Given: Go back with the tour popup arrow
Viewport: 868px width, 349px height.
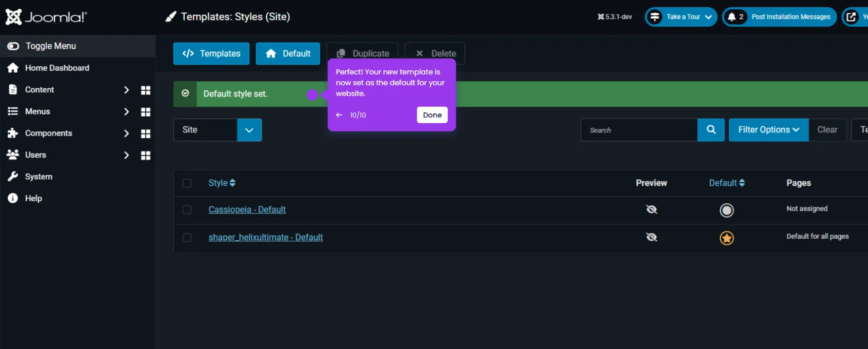Looking at the screenshot, I should [339, 115].
